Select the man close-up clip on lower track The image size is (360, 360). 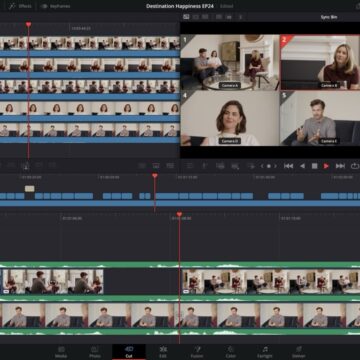180,315
